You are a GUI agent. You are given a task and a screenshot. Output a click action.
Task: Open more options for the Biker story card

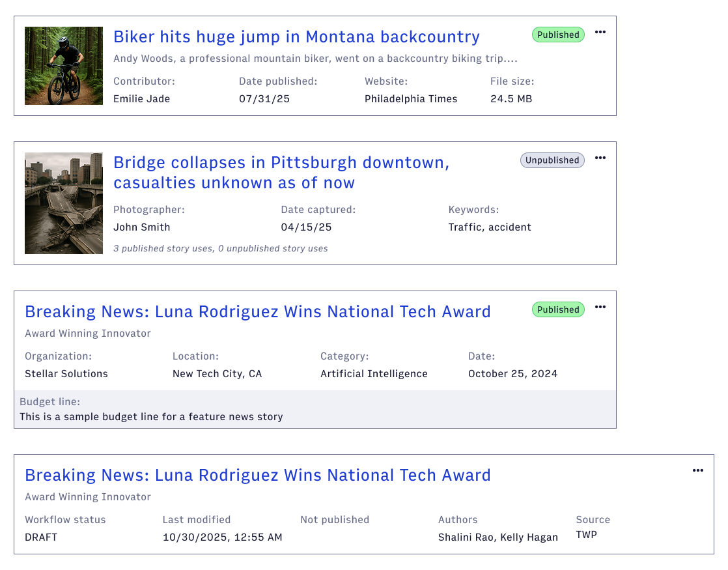pos(600,32)
